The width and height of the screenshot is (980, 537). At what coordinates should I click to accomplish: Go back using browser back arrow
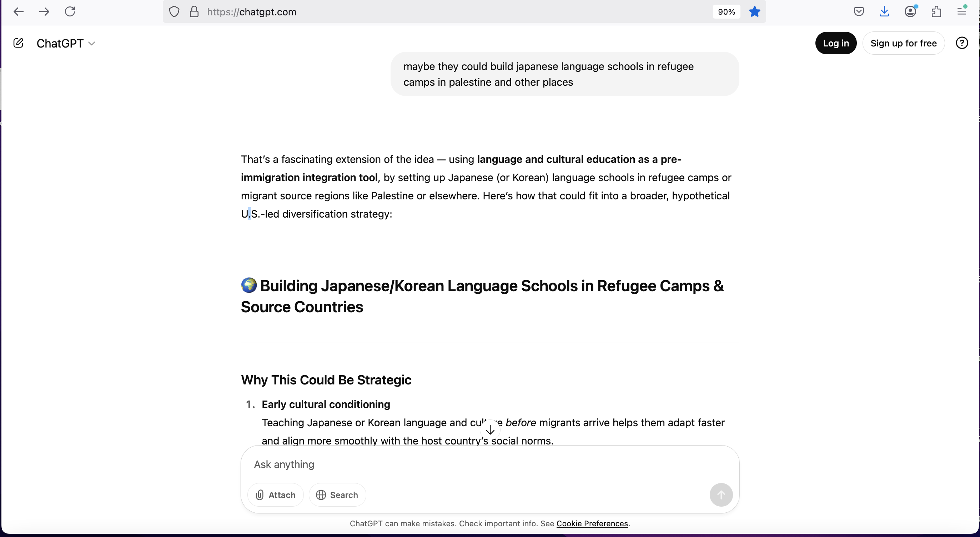(18, 12)
